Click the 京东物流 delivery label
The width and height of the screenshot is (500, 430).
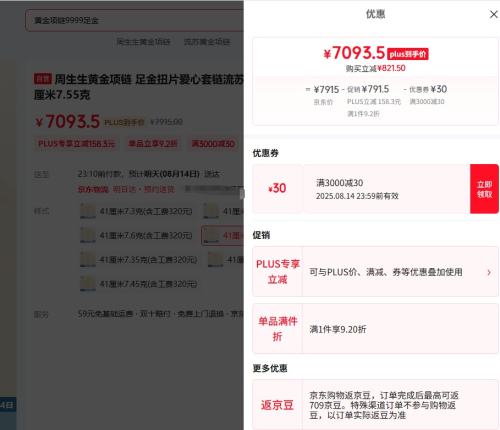point(93,189)
